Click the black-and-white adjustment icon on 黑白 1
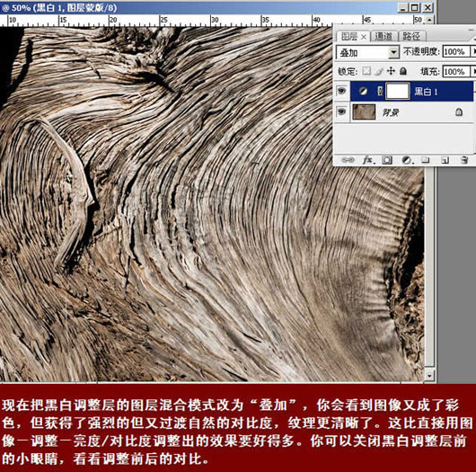Screen dimensions: 476x472 click(363, 91)
